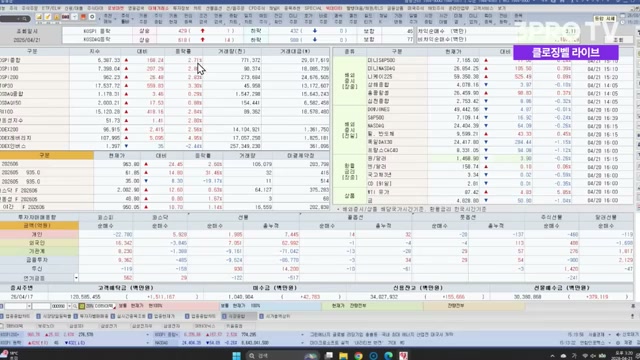Open the 서울경제 news source dropdown

tap(610, 335)
